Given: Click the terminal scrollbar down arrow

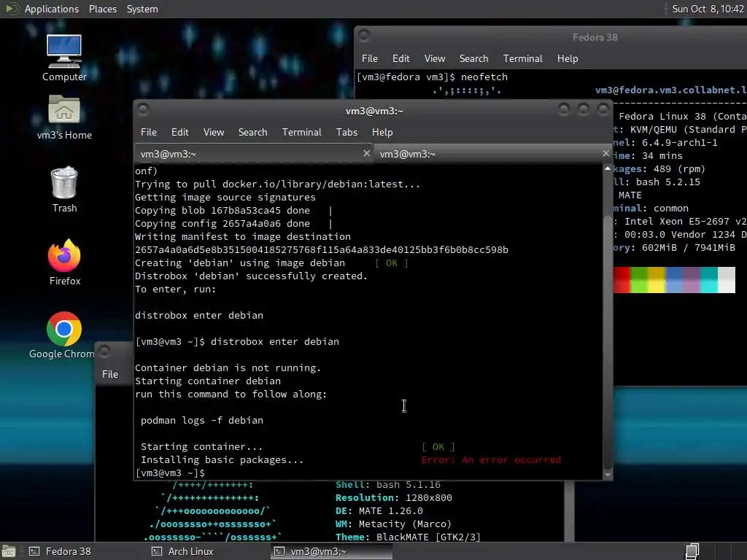Looking at the screenshot, I should [608, 475].
